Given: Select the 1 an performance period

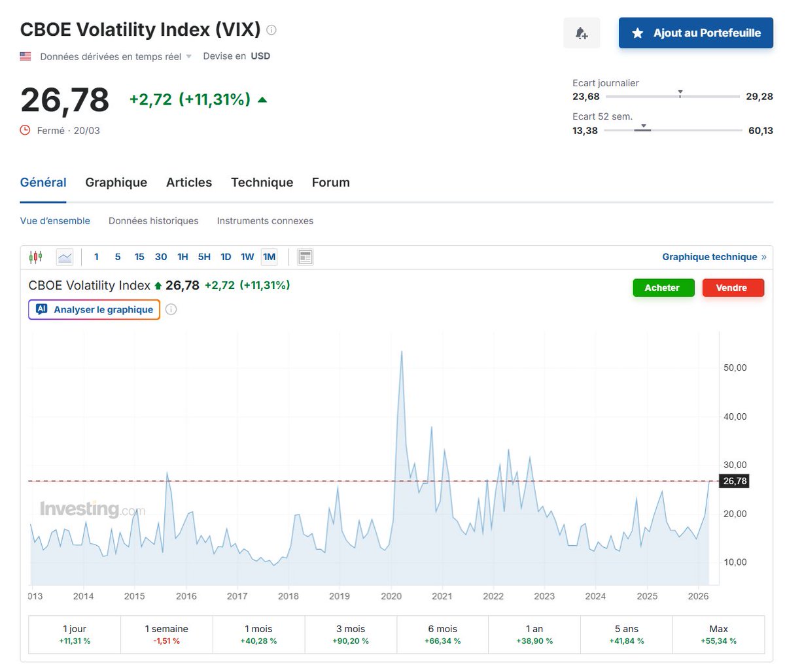Looking at the screenshot, I should [534, 635].
